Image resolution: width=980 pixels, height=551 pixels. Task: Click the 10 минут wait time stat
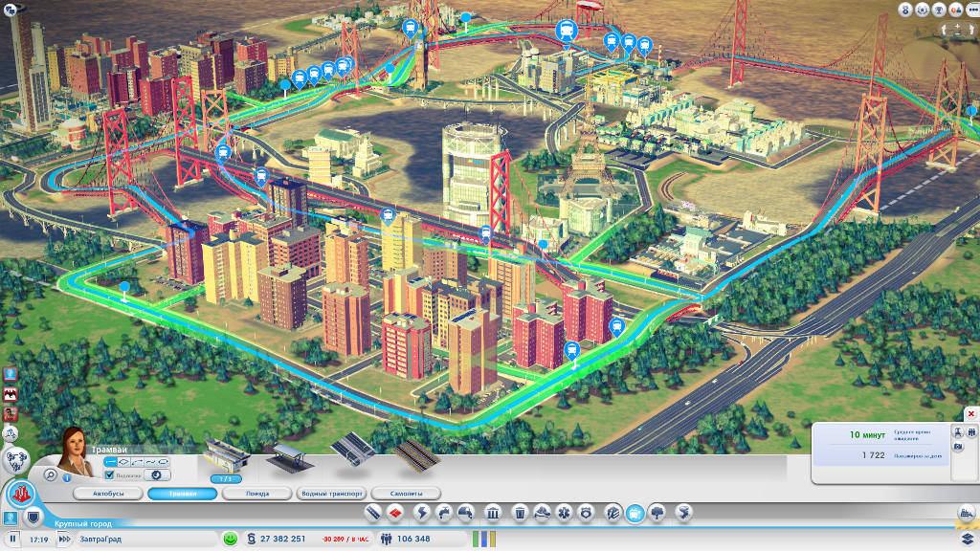tap(867, 435)
